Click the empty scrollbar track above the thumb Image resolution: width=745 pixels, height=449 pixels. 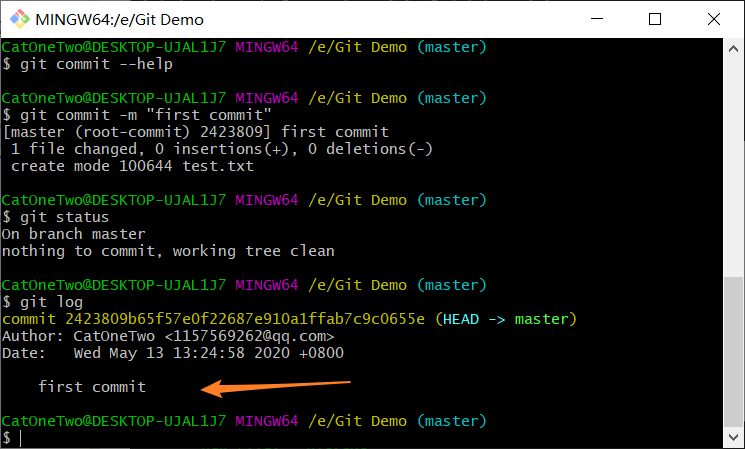click(x=734, y=160)
